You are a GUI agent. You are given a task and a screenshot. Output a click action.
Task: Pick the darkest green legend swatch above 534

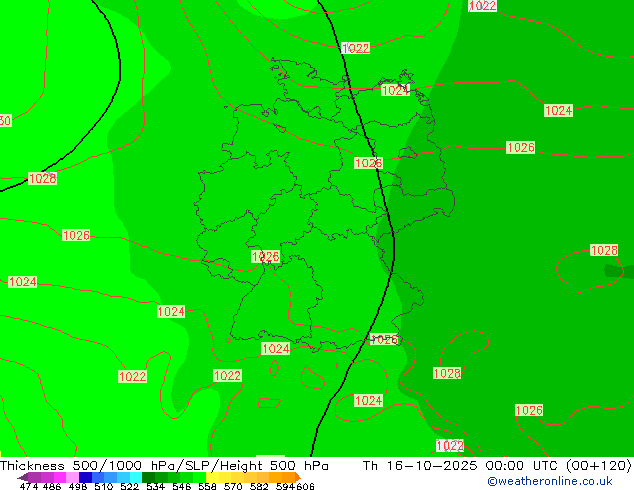point(149,477)
